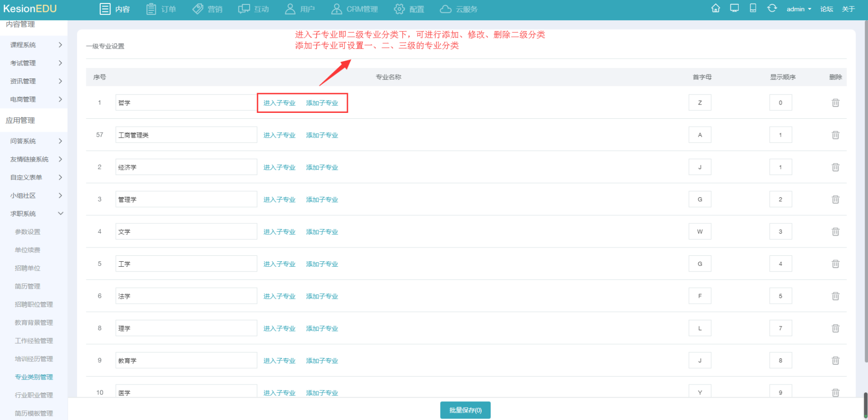
Task: Click trash icon in 教育学 row
Action: tap(835, 361)
